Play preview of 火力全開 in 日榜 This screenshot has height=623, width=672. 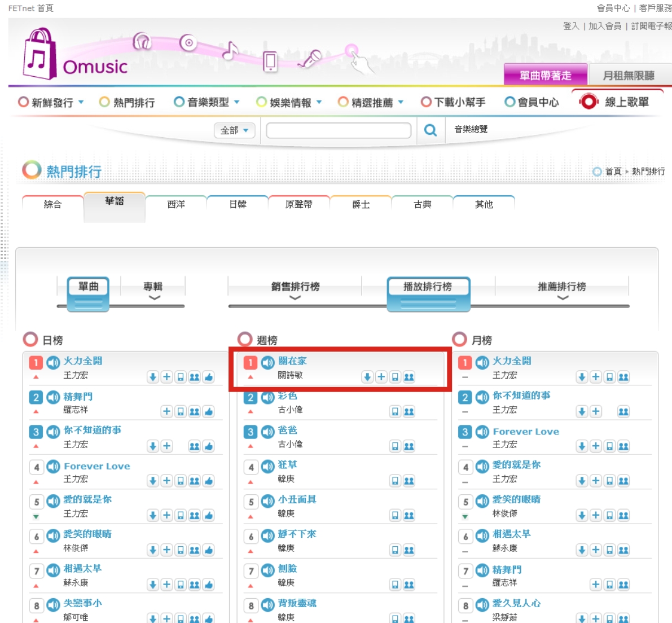(x=53, y=363)
